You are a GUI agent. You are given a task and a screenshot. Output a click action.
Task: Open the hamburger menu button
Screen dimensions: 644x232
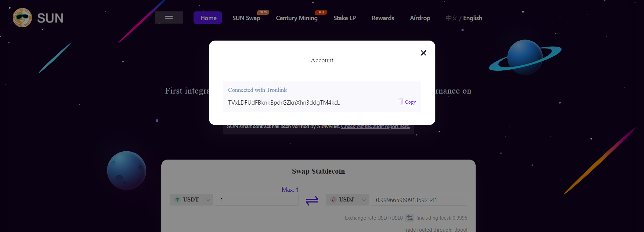169,17
